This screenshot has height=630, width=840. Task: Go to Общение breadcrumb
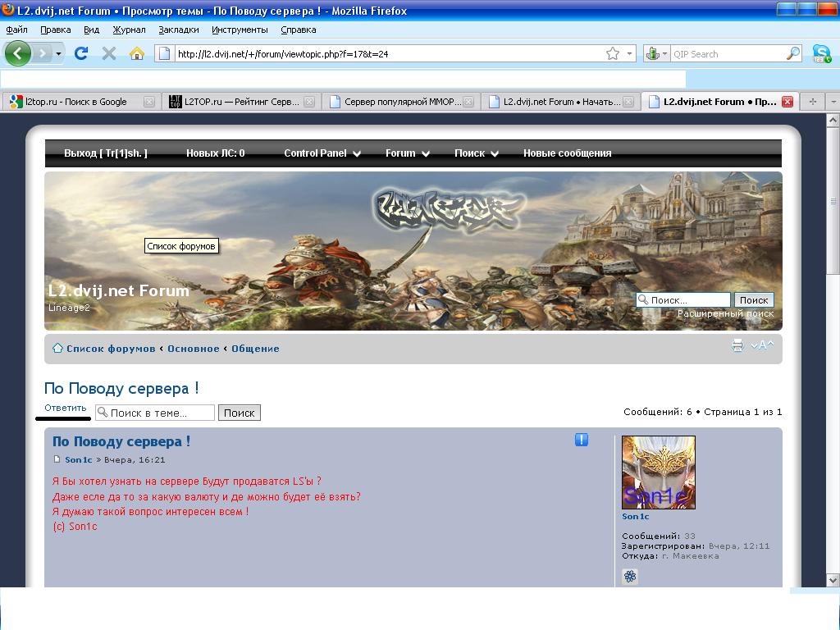click(x=256, y=349)
